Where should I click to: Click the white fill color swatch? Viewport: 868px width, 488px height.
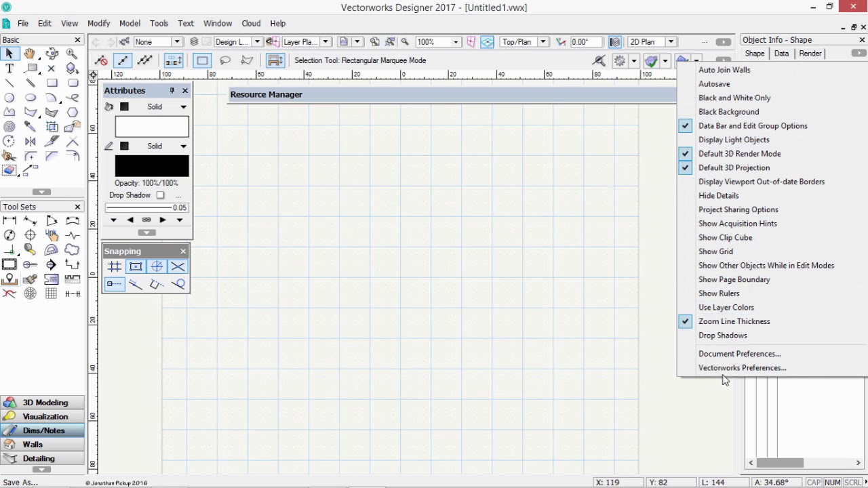tap(152, 127)
